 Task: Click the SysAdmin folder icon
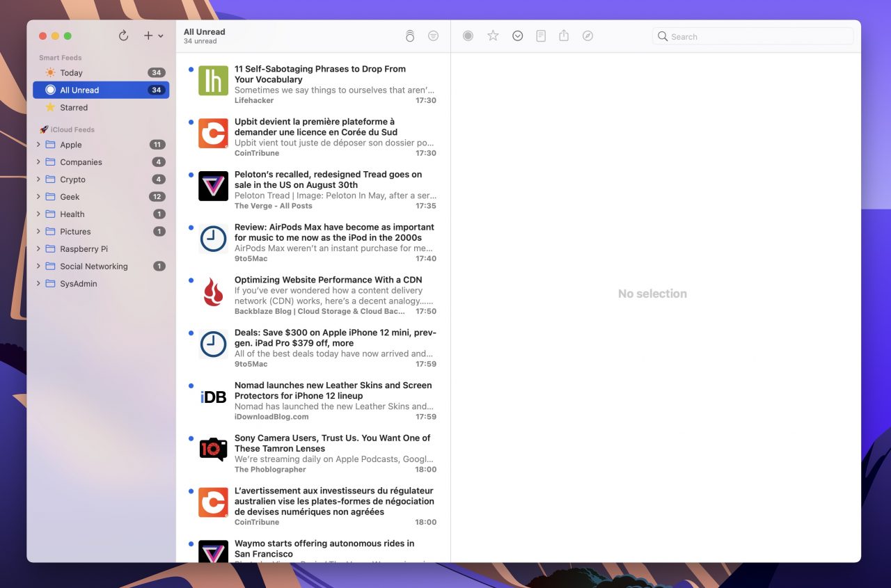click(50, 284)
